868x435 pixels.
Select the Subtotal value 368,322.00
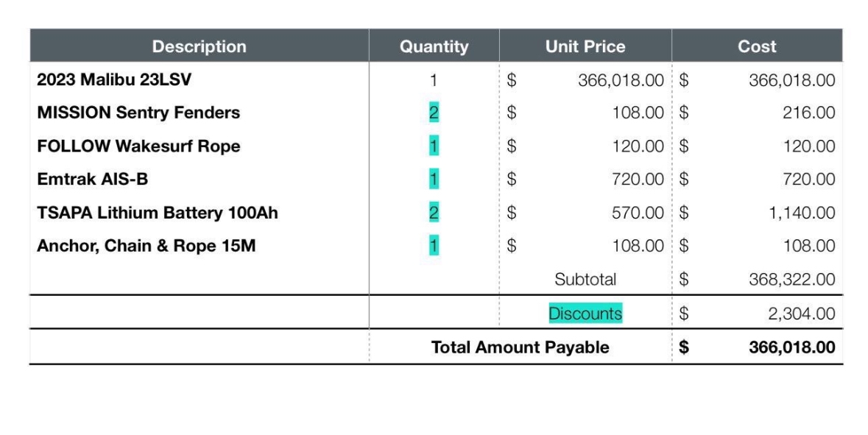(x=791, y=280)
